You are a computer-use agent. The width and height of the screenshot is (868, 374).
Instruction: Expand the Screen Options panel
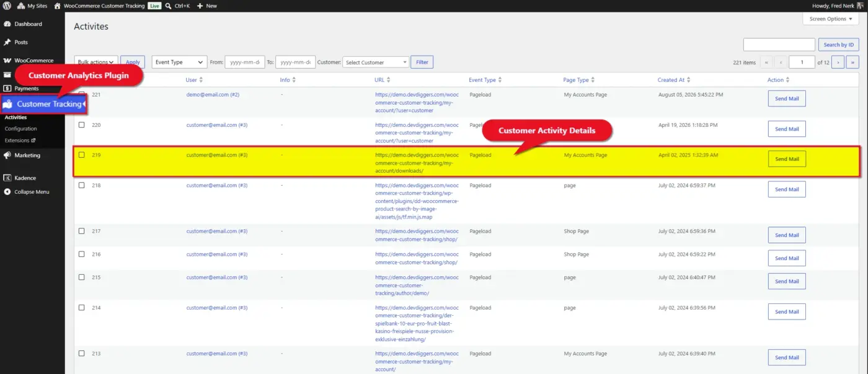[831, 19]
